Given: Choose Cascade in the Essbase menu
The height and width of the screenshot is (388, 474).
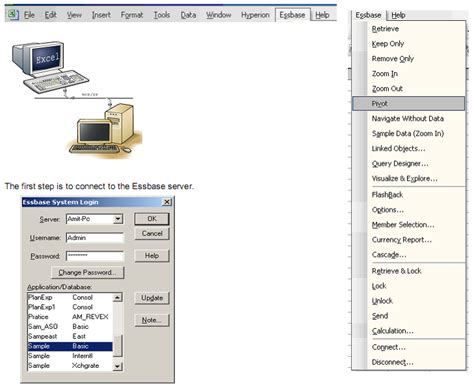Looking at the screenshot, I should 409,255.
